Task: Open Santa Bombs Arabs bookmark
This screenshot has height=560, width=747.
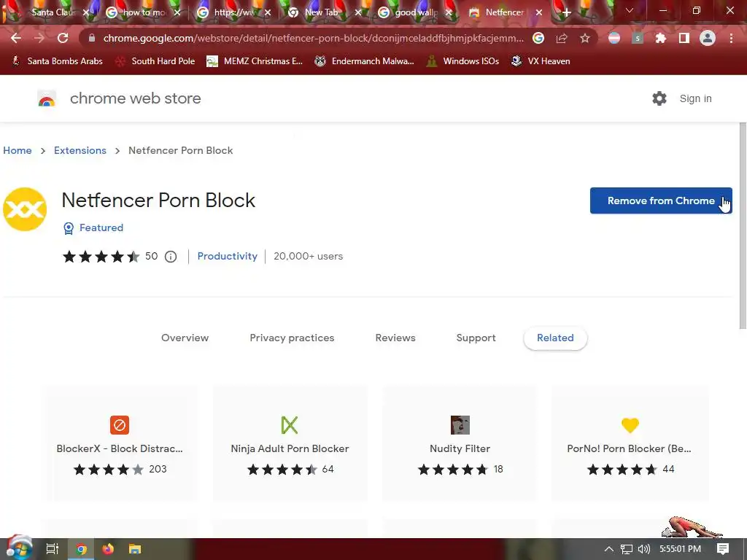Action: pyautogui.click(x=57, y=61)
